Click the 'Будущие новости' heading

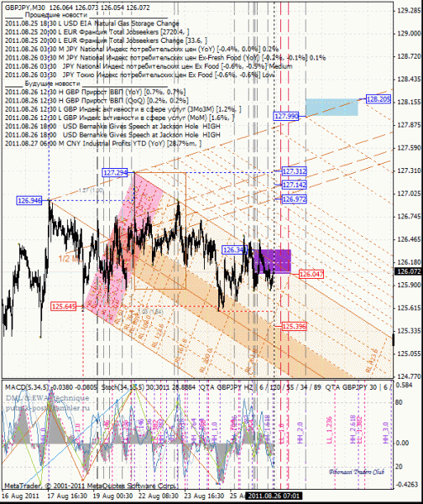[52, 83]
